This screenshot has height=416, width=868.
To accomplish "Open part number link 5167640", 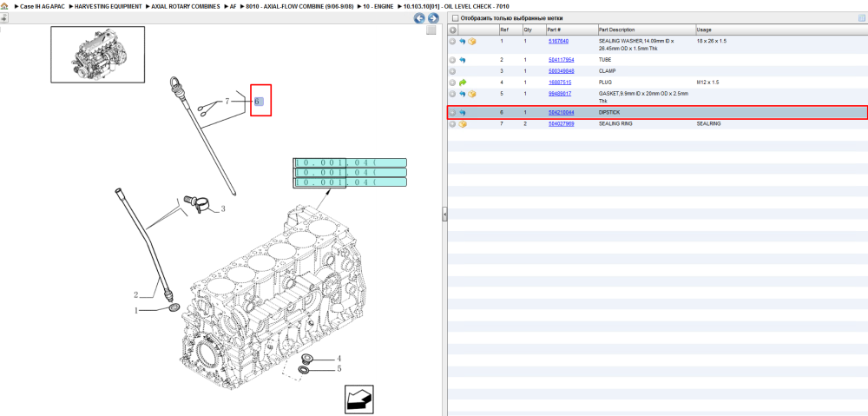I will [558, 42].
